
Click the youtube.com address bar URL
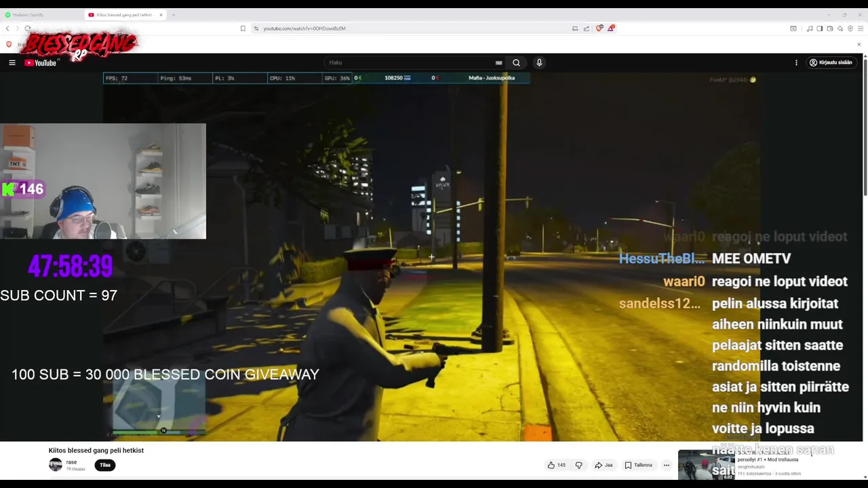(x=304, y=28)
